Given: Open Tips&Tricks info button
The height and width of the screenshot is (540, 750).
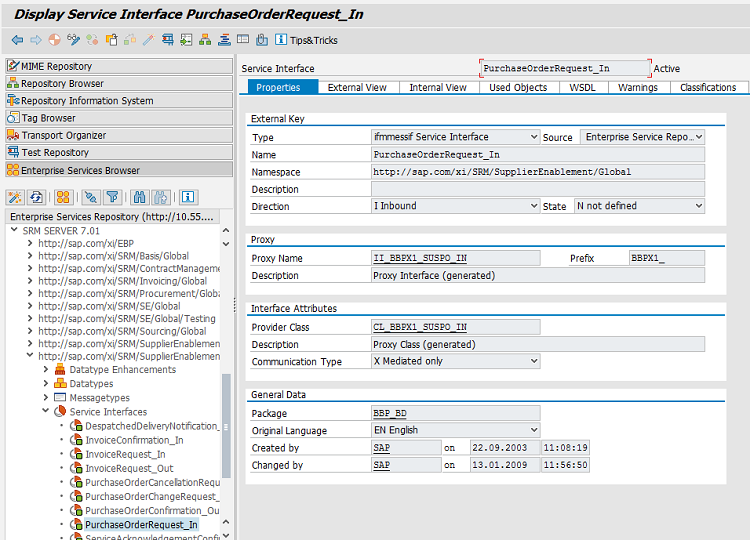Looking at the screenshot, I should click(x=307, y=40).
